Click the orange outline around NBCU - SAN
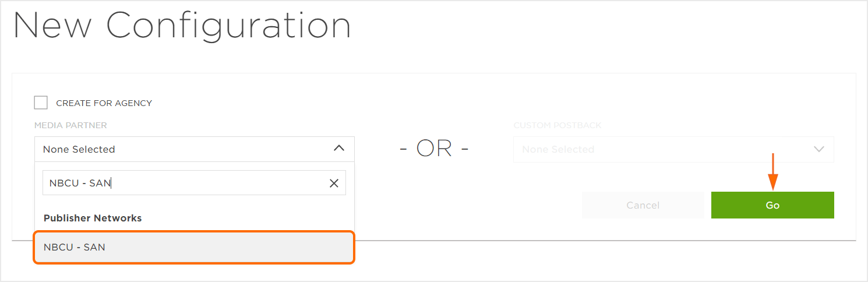 point(194,248)
